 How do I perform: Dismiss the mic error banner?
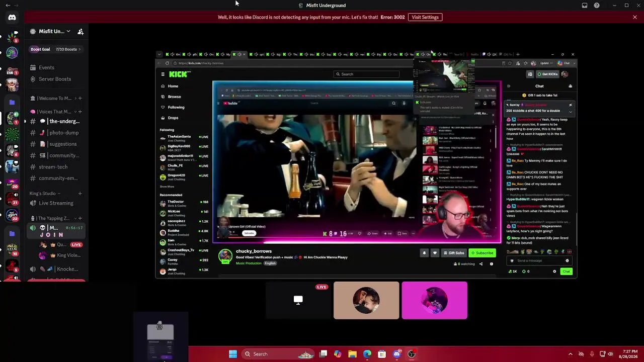(635, 17)
